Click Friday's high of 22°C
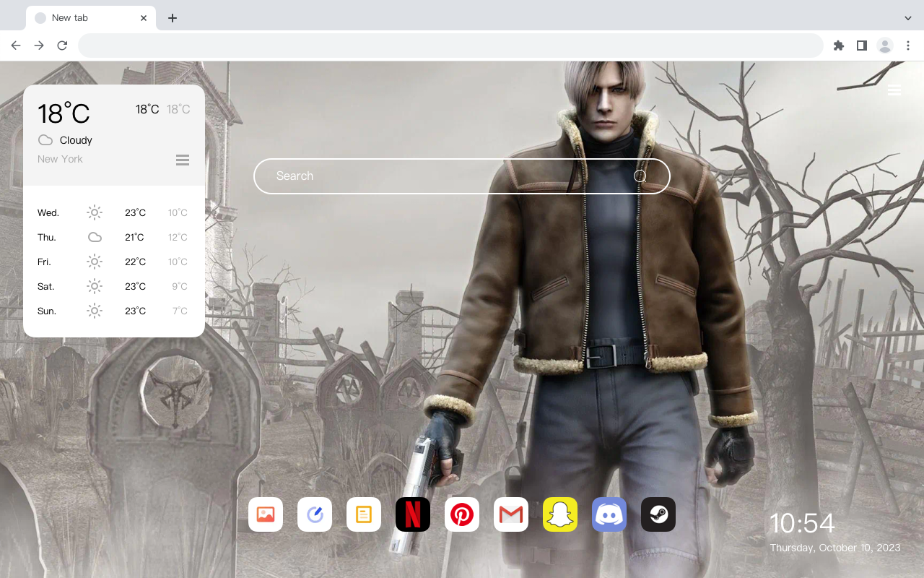Screen dimensions: 924x578 coord(135,262)
